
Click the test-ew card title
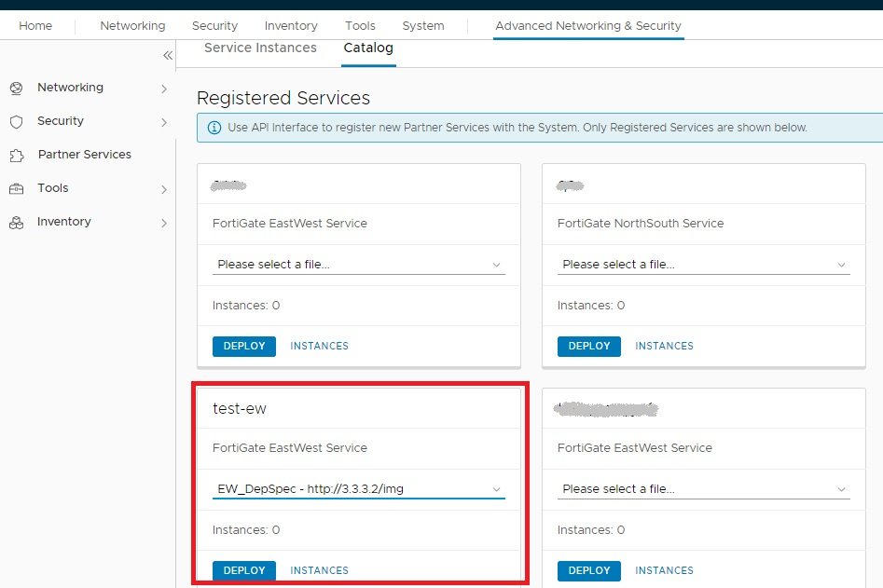[x=240, y=408]
